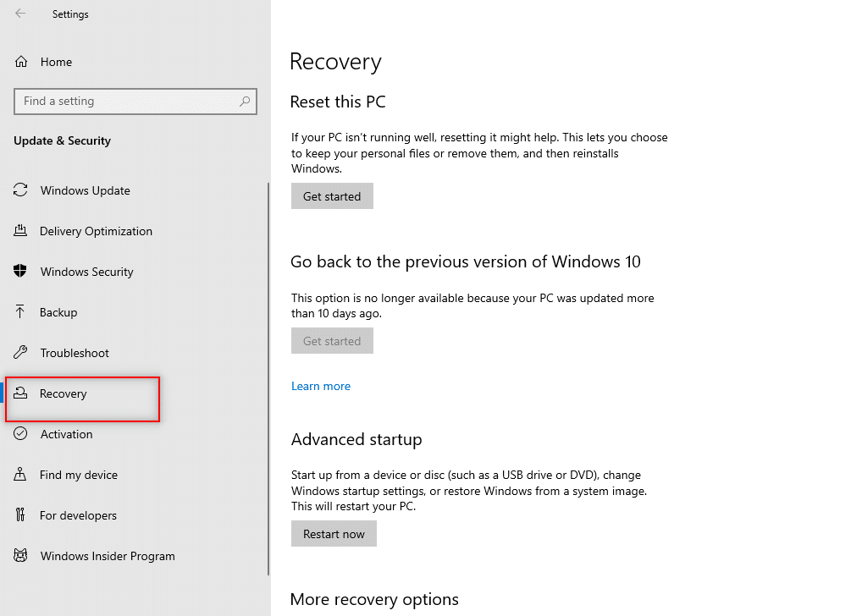Screen dimensions: 851x616
Task: Click the Troubleshoot wrench icon
Action: point(20,353)
